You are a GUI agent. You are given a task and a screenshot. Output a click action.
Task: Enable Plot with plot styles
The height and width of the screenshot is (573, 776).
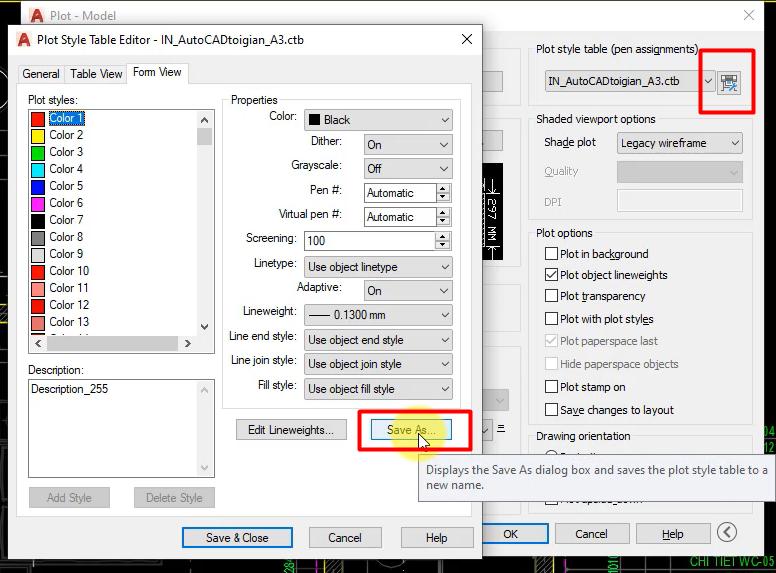click(551, 319)
